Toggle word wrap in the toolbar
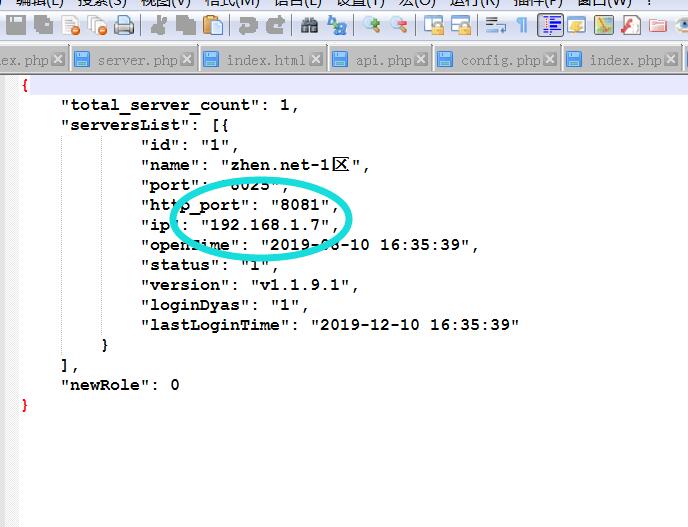Viewport: 688px width, 527px height. (494, 25)
